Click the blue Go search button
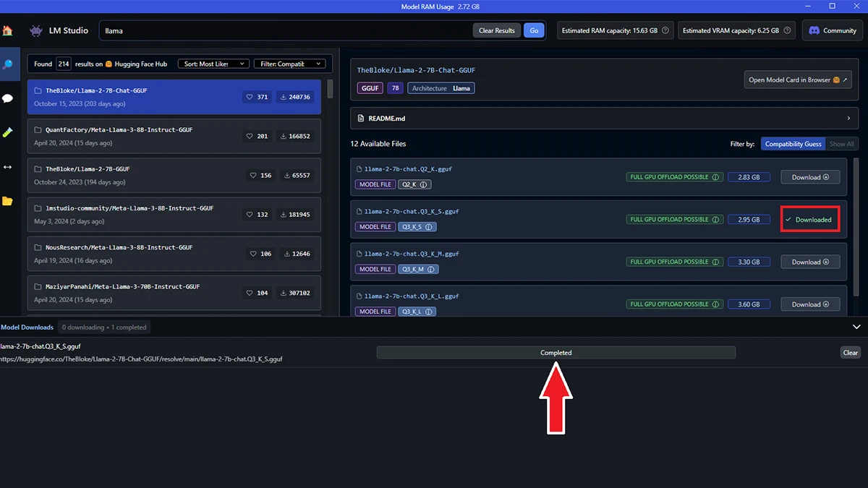The image size is (868, 488). click(534, 30)
